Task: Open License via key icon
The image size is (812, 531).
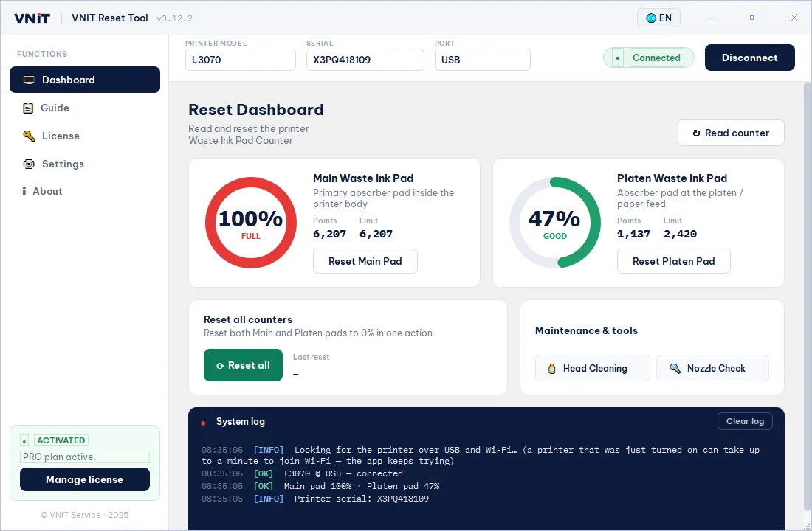Action: 29,136
